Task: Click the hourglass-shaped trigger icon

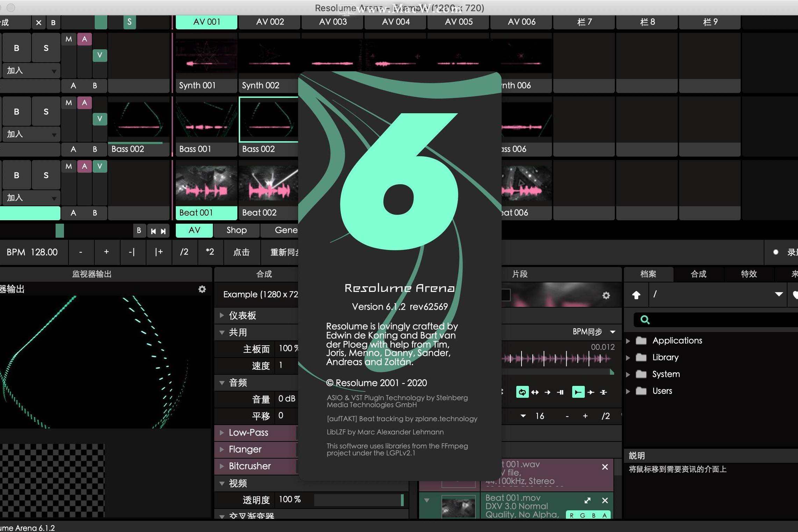Action: coord(604,392)
